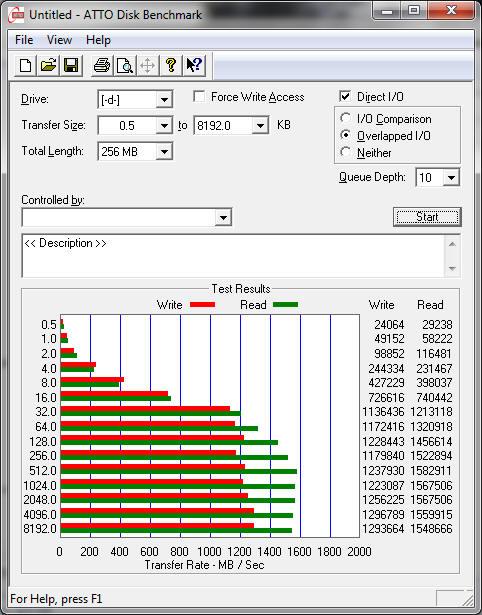
Task: Click the yellow question mark About icon
Action: tap(171, 65)
